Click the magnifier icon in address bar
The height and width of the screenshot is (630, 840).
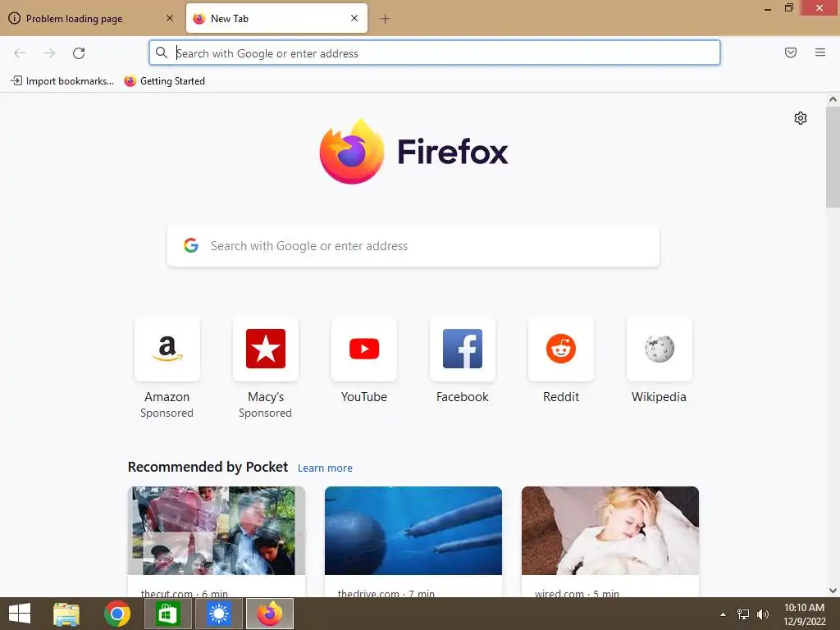162,52
